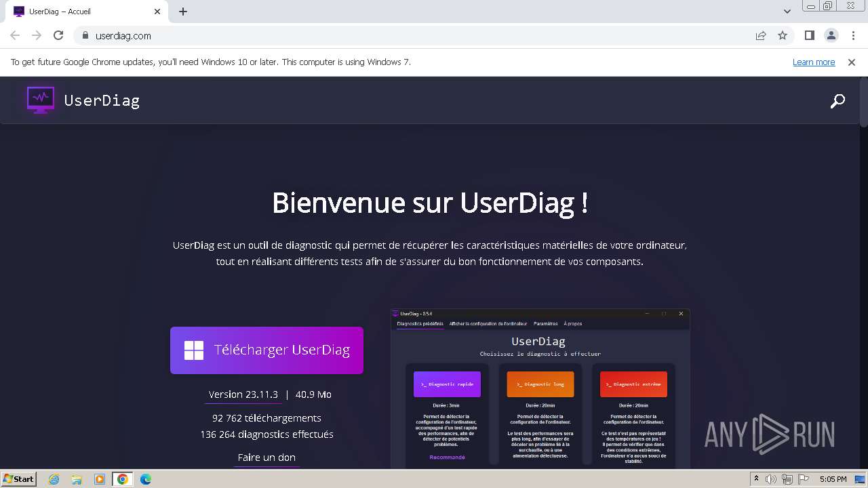Screen dimensions: 868x488
Task: Close the UserDiag – Accueil tab
Action: coord(157,12)
